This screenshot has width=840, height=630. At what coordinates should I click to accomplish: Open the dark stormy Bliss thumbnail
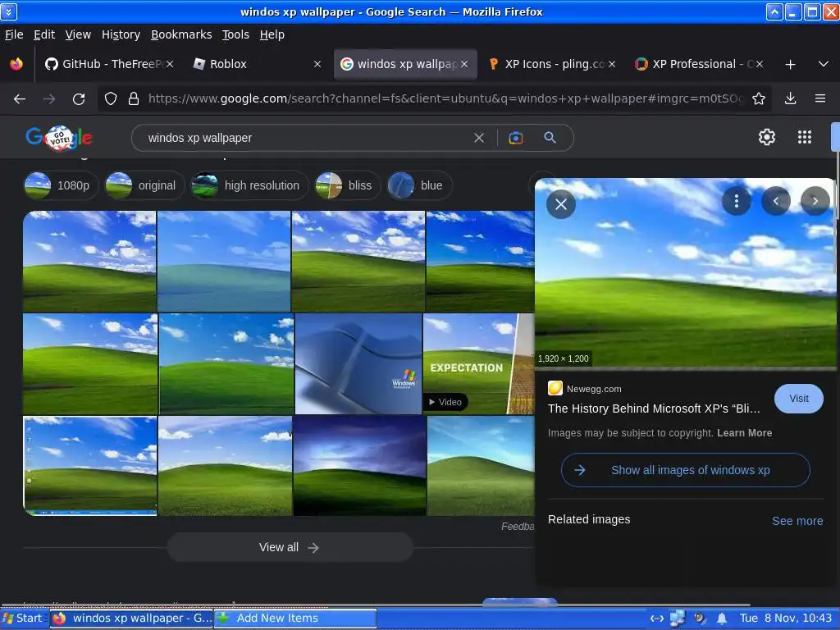360,466
